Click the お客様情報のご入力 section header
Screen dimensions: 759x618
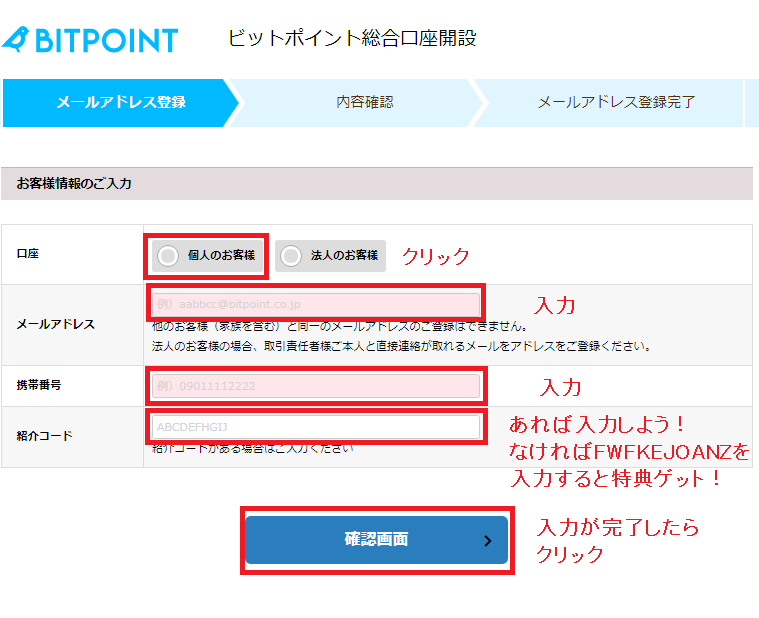tap(74, 184)
